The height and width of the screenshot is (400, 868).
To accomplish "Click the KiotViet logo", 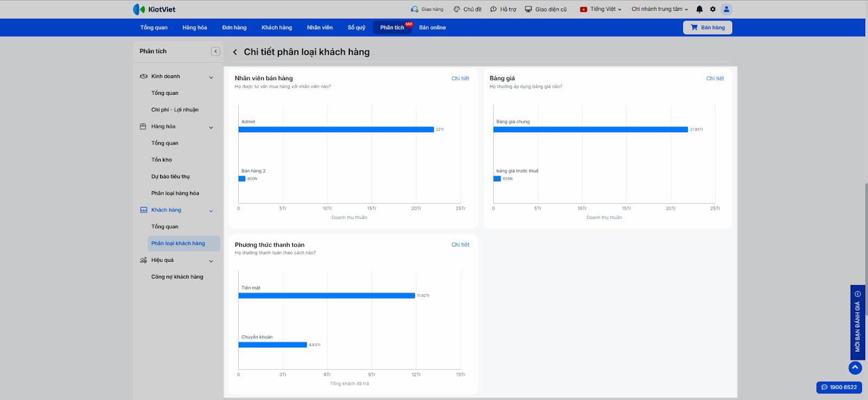I will tap(154, 9).
